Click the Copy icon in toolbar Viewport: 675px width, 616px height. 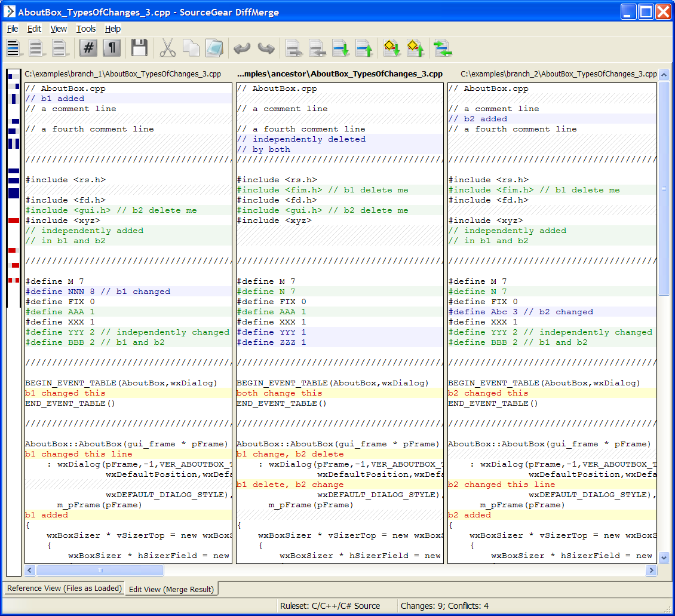[x=191, y=48]
